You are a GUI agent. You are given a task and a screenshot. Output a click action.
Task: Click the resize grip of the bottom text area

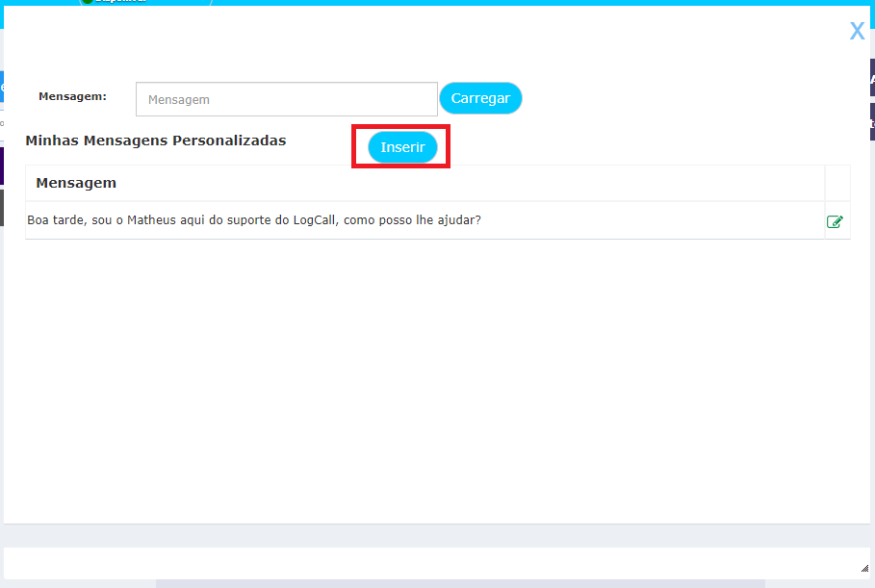864,569
